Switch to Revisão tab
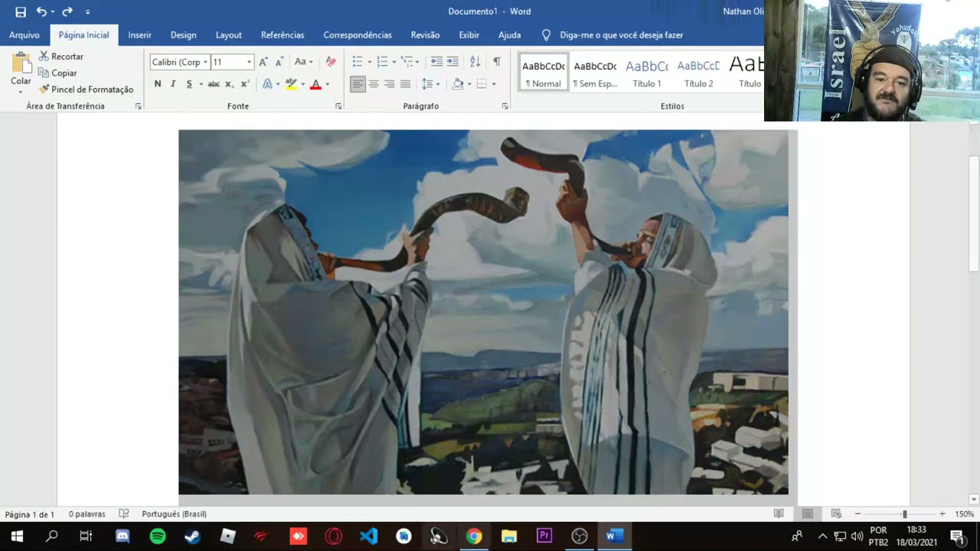Viewport: 980px width, 551px height. click(x=425, y=35)
